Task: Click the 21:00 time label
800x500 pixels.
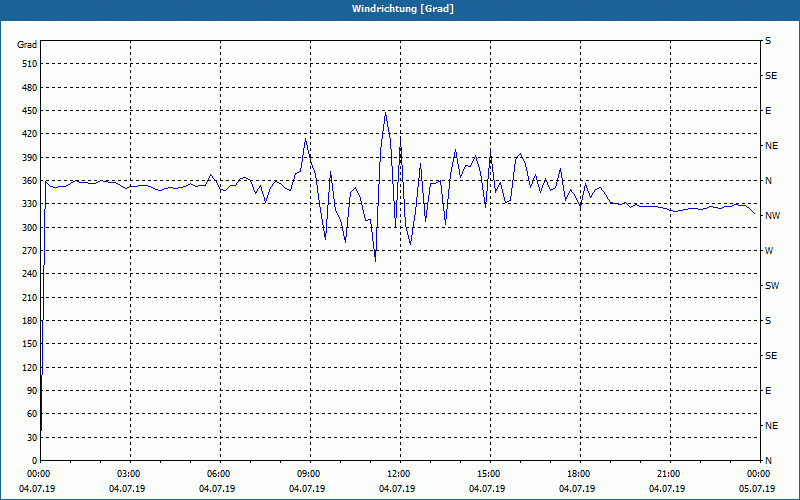Action: [x=667, y=474]
